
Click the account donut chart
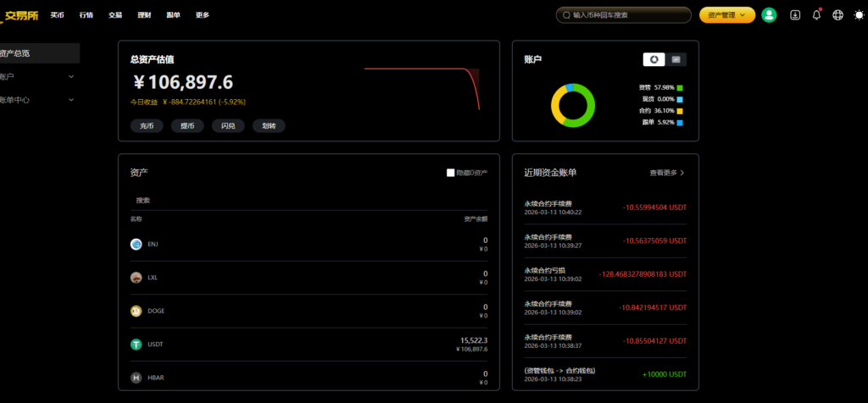pos(573,106)
